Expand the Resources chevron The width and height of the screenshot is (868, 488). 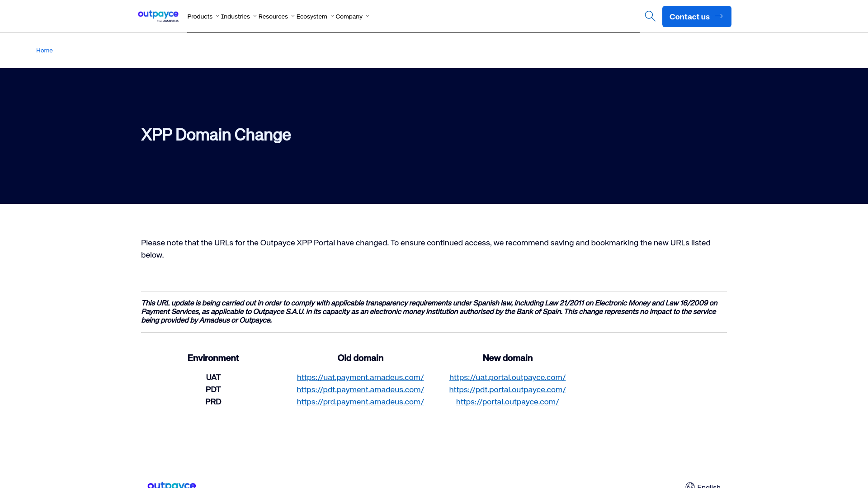pyautogui.click(x=293, y=16)
